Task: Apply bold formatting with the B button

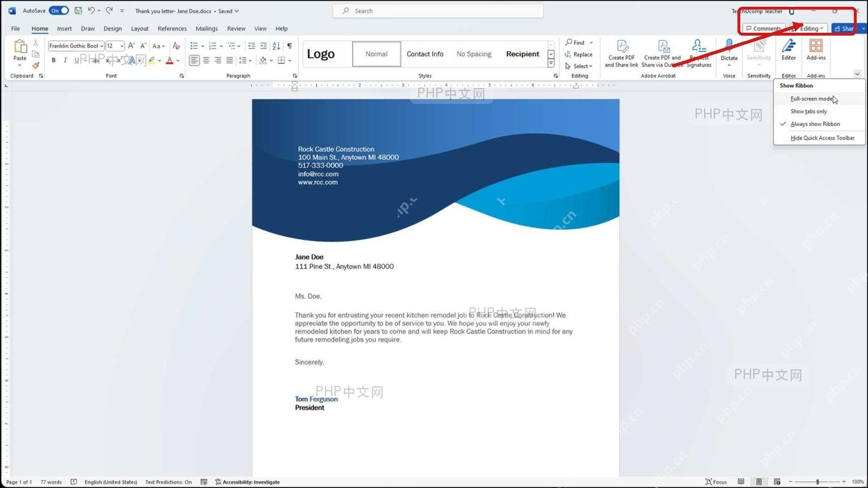Action: pyautogui.click(x=54, y=60)
